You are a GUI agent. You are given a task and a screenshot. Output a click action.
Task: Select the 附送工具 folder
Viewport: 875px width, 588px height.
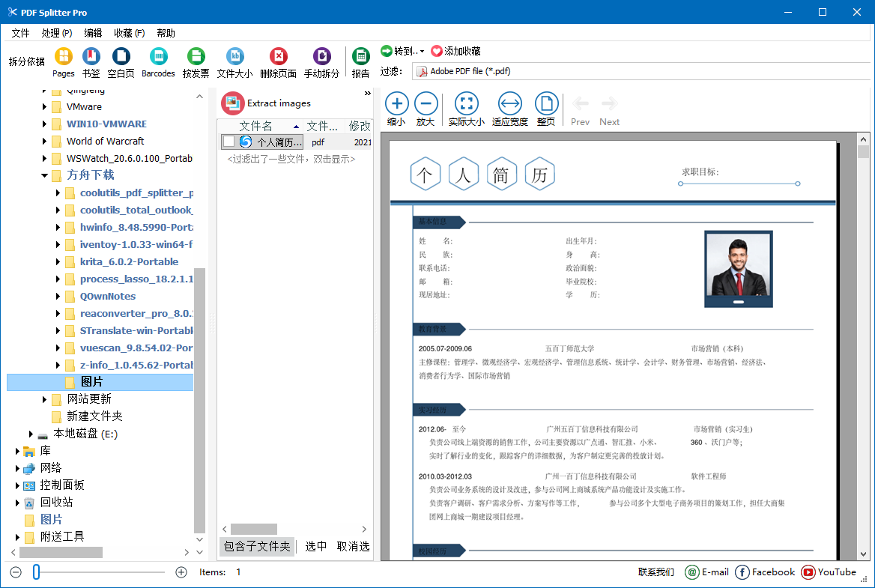click(x=62, y=536)
